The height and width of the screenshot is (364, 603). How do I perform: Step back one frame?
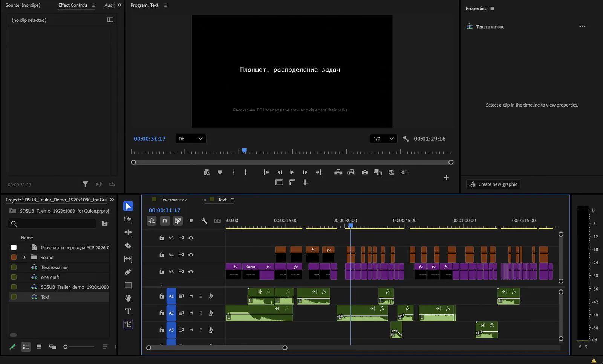(x=279, y=172)
